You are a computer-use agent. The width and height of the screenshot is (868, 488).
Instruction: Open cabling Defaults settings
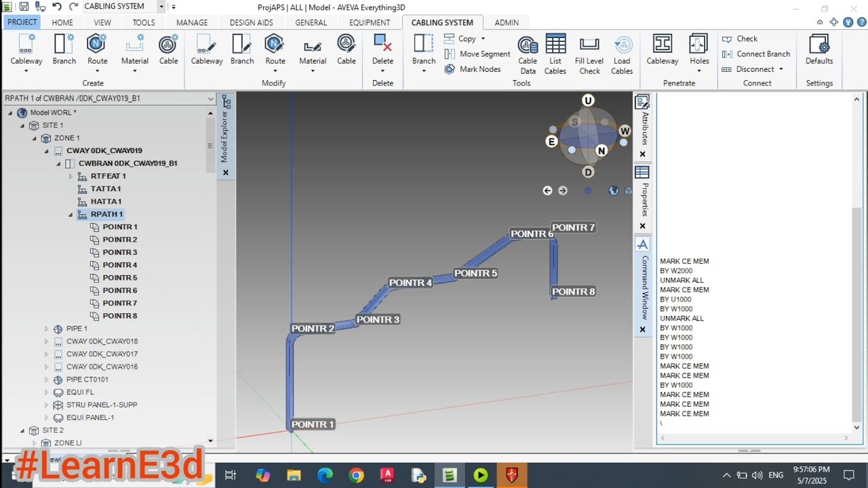(x=819, y=50)
